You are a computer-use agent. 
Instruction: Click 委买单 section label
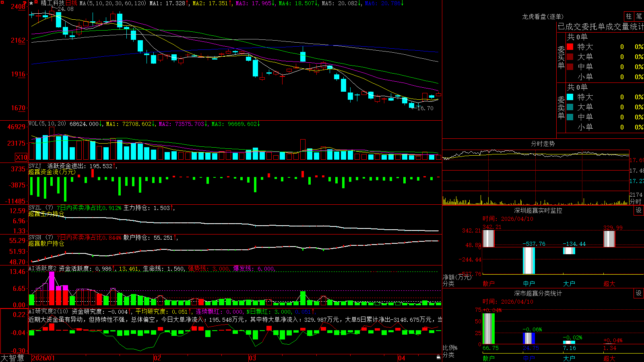click(561, 57)
